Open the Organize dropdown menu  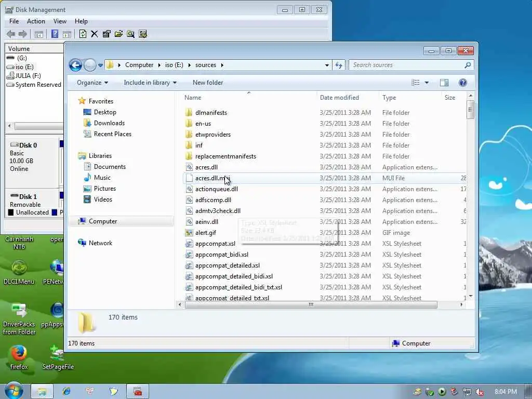coord(92,83)
